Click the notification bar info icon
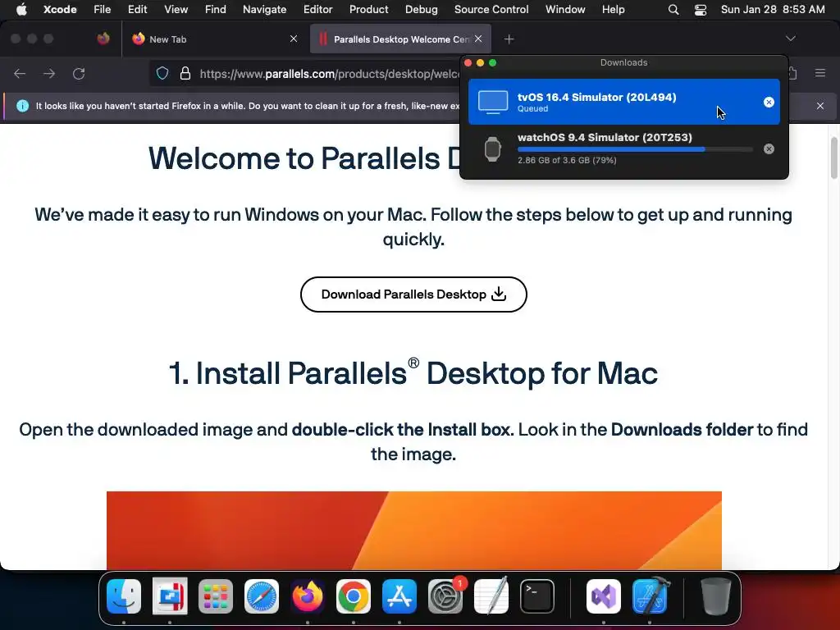 (22, 106)
